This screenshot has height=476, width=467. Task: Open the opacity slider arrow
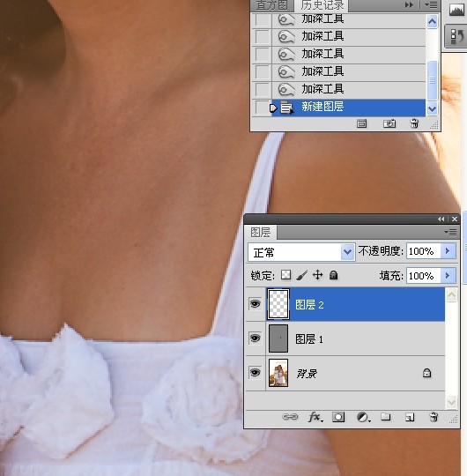[448, 251]
